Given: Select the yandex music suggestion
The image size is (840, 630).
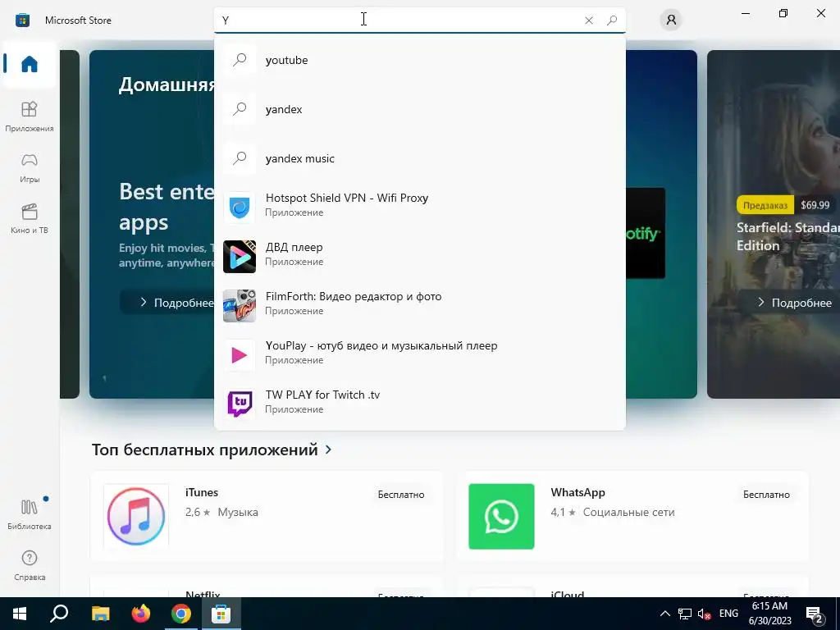Looking at the screenshot, I should 419,158.
